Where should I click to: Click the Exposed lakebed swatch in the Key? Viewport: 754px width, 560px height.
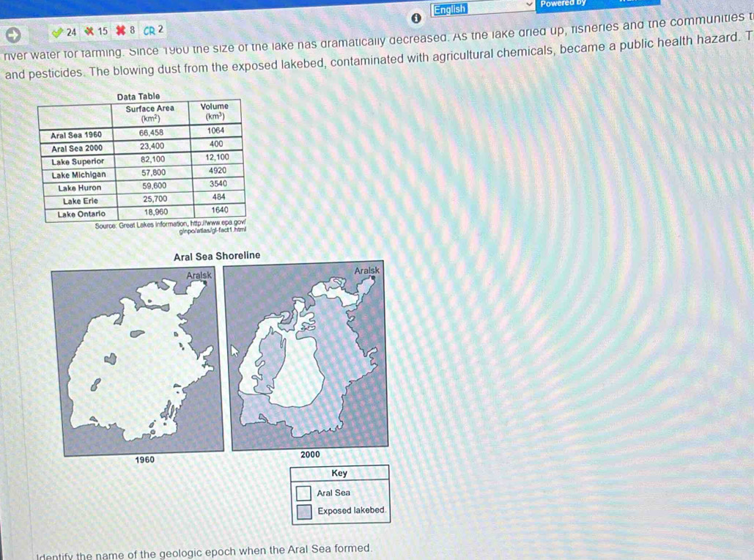click(x=303, y=511)
